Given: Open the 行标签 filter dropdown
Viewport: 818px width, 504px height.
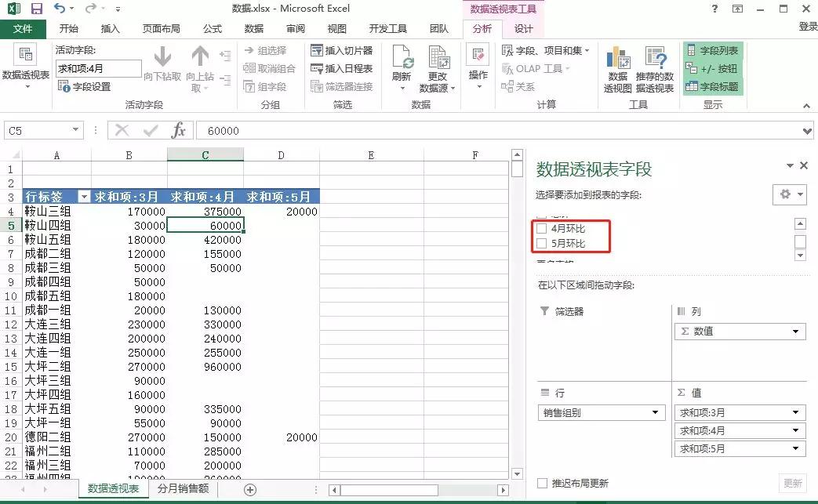Looking at the screenshot, I should coord(84,197).
